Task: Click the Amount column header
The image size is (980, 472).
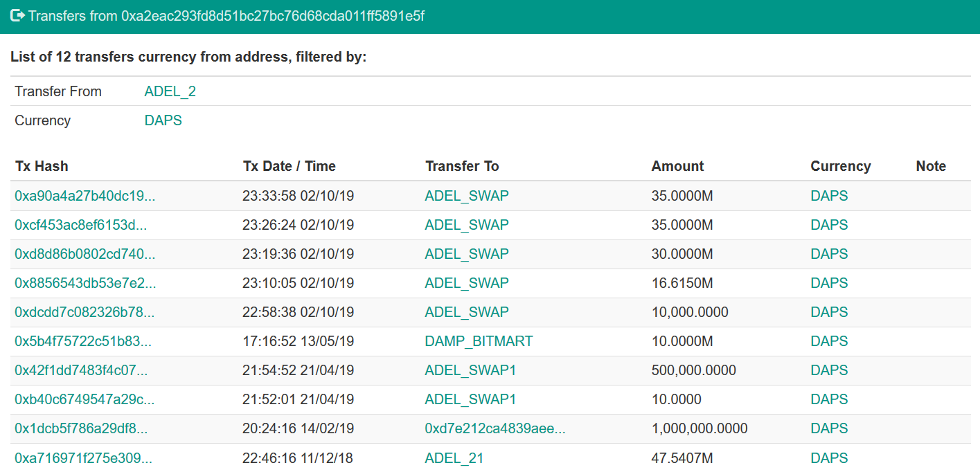Action: click(677, 166)
